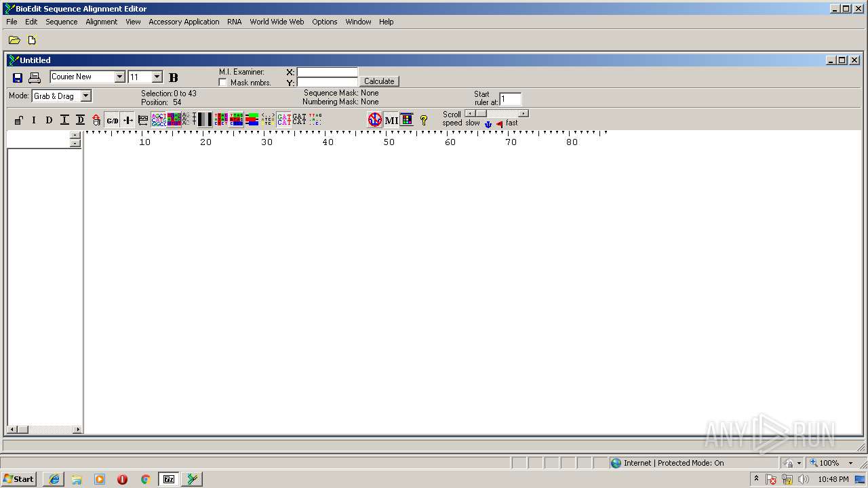Click the split plus-minus gap icon
This screenshot has width=868, height=488.
[127, 120]
